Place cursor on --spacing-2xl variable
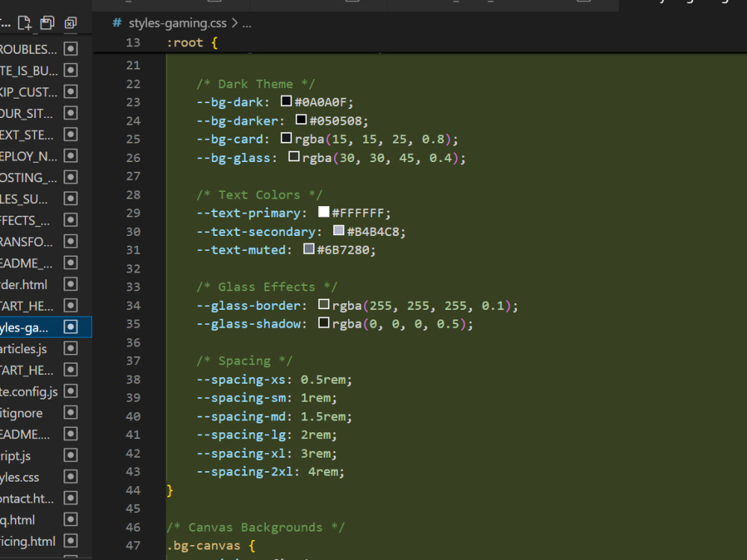 pos(244,471)
